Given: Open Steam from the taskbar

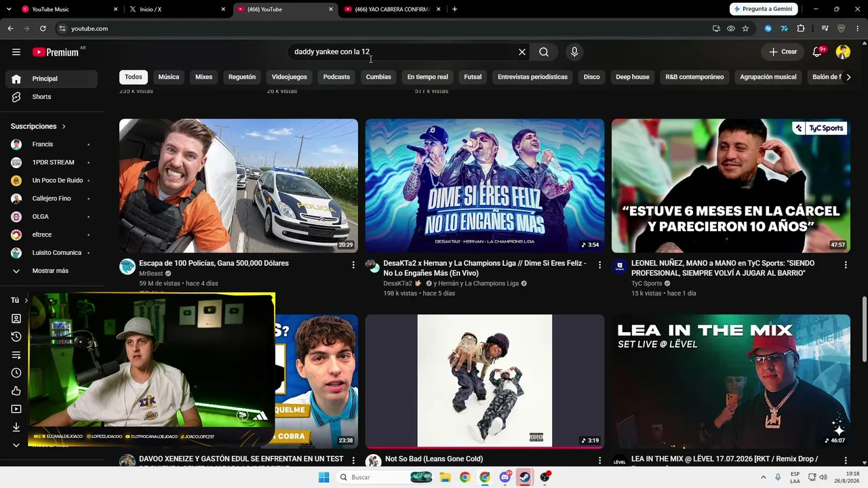Looking at the screenshot, I should click(525, 477).
